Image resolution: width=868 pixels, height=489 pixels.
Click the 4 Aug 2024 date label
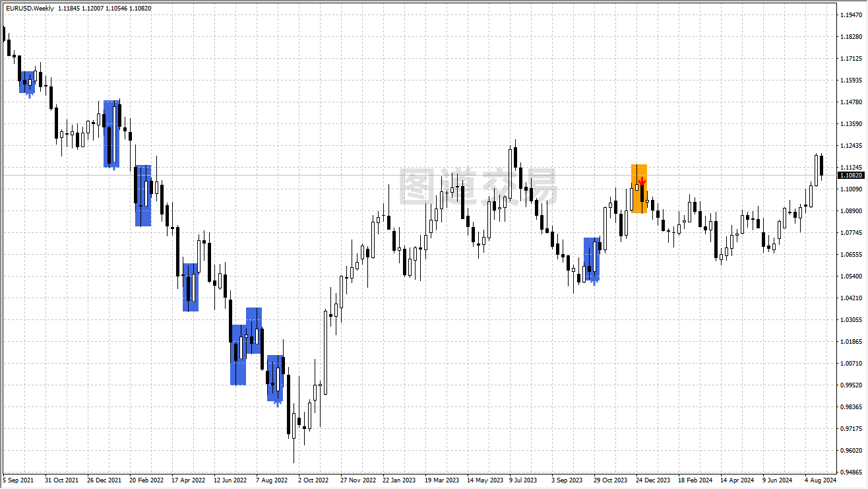(x=820, y=480)
